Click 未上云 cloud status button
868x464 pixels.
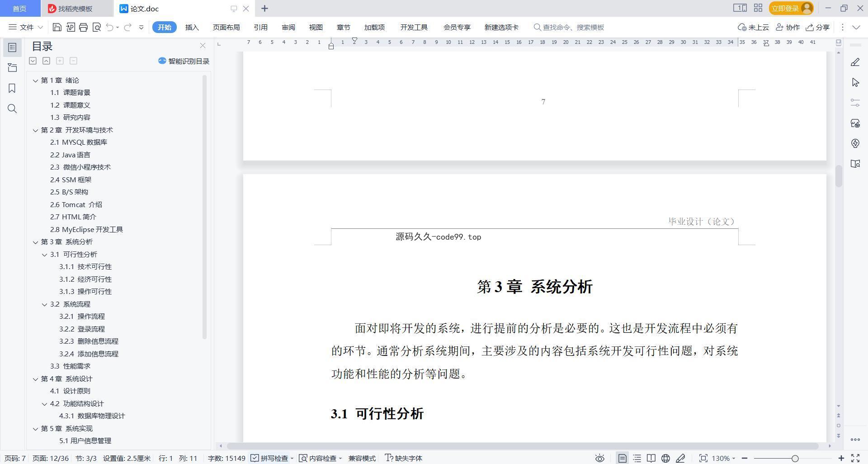pos(753,27)
